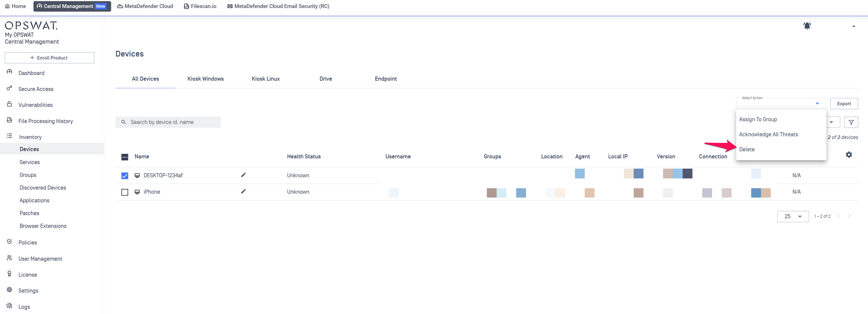
Task: Click the Export button
Action: (x=844, y=104)
